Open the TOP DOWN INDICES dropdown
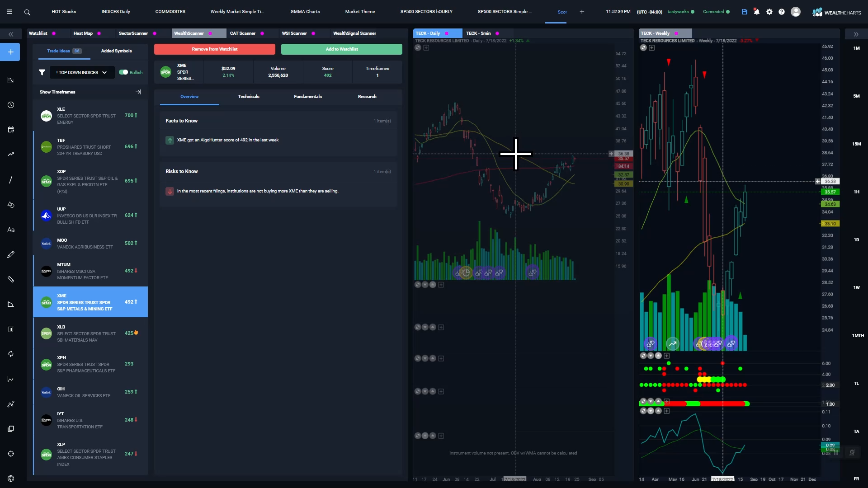The width and height of the screenshot is (868, 488). click(81, 72)
